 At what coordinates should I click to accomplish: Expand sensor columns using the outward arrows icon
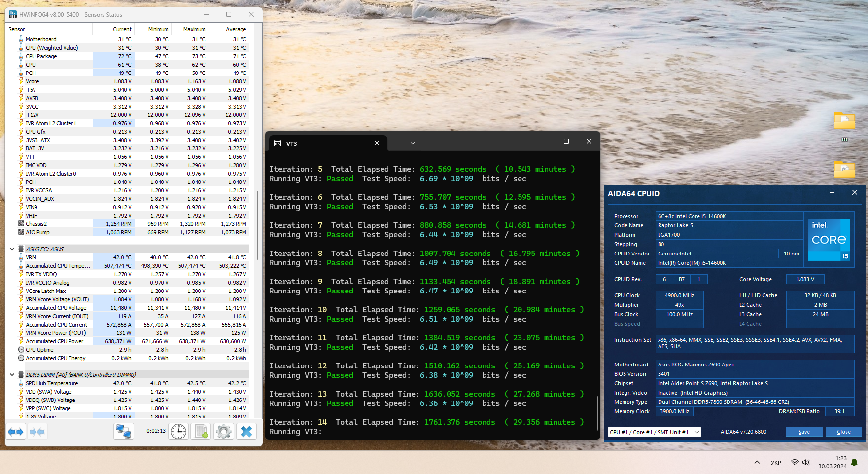point(15,432)
